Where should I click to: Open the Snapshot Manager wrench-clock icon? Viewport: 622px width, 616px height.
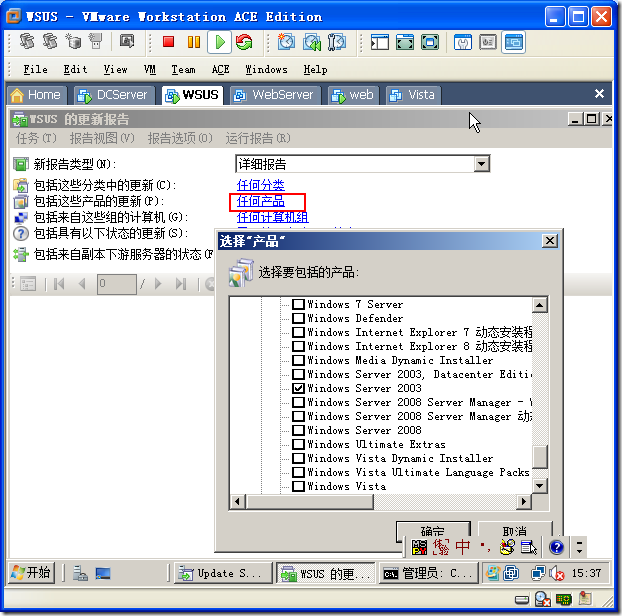click(x=337, y=42)
